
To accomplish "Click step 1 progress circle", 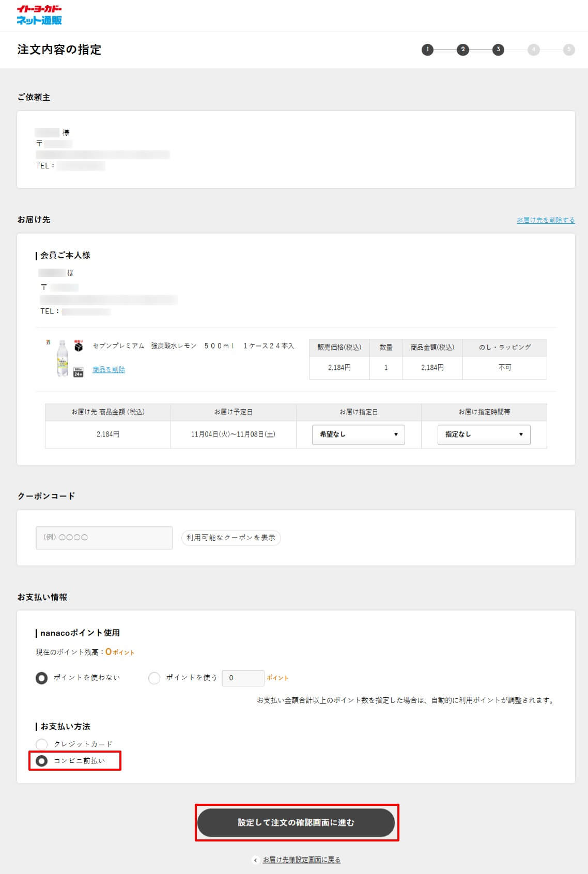I will [427, 50].
